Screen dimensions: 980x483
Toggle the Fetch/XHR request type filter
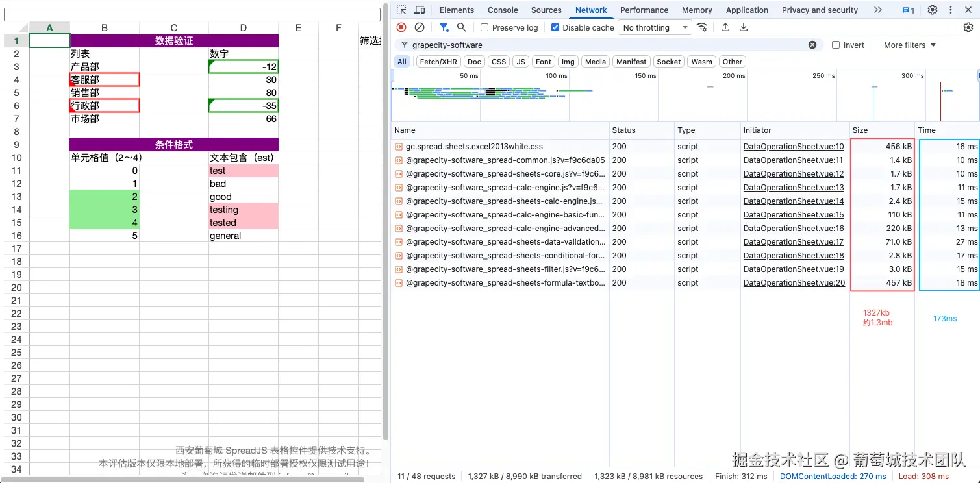tap(438, 62)
